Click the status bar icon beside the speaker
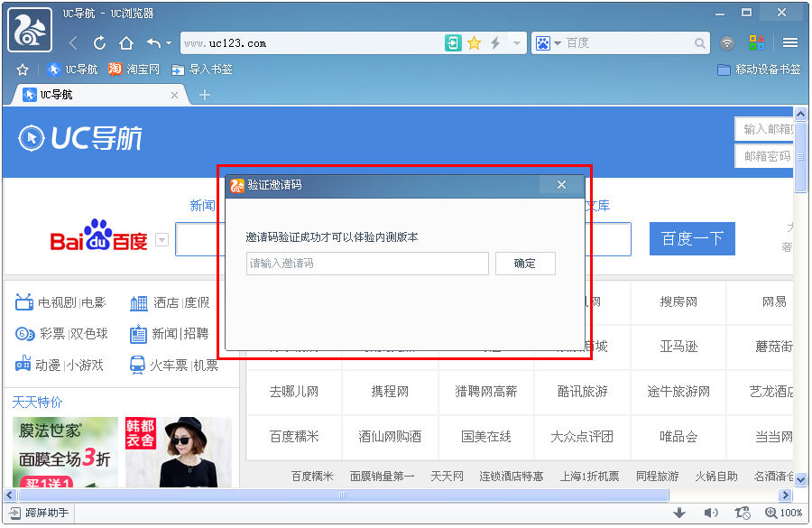The height and width of the screenshot is (528, 812). [743, 513]
